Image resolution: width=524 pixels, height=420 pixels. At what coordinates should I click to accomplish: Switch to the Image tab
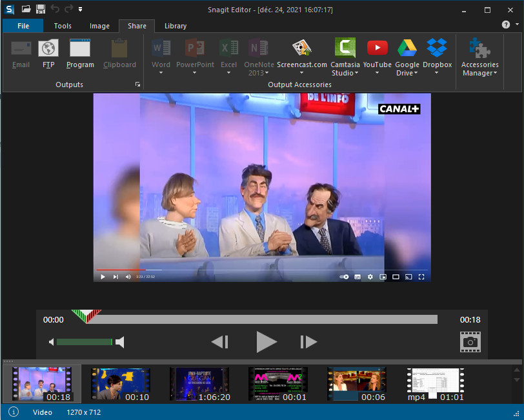pyautogui.click(x=99, y=26)
